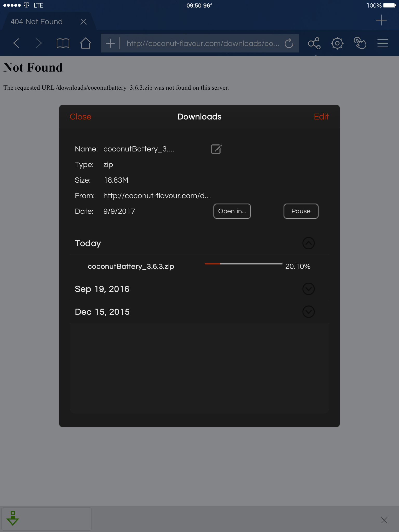Click the From URL http://coconut-flavour.com/d...
The image size is (399, 532).
coord(157,196)
